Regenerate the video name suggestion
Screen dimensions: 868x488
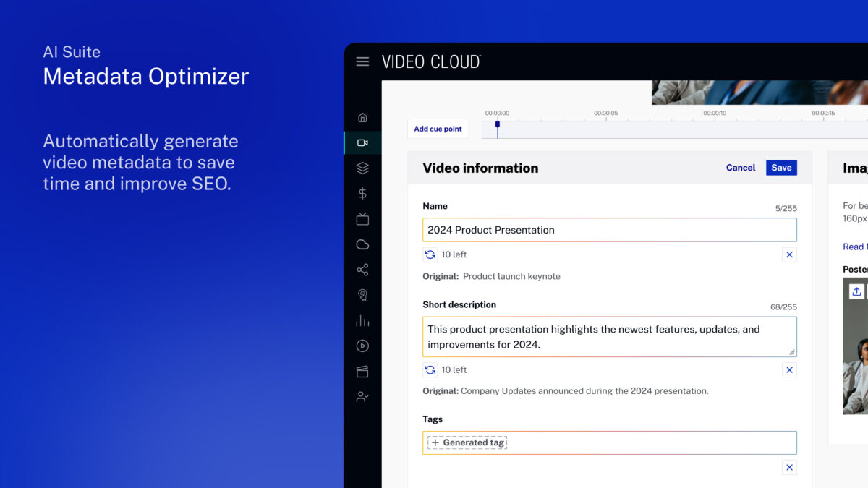tap(430, 254)
